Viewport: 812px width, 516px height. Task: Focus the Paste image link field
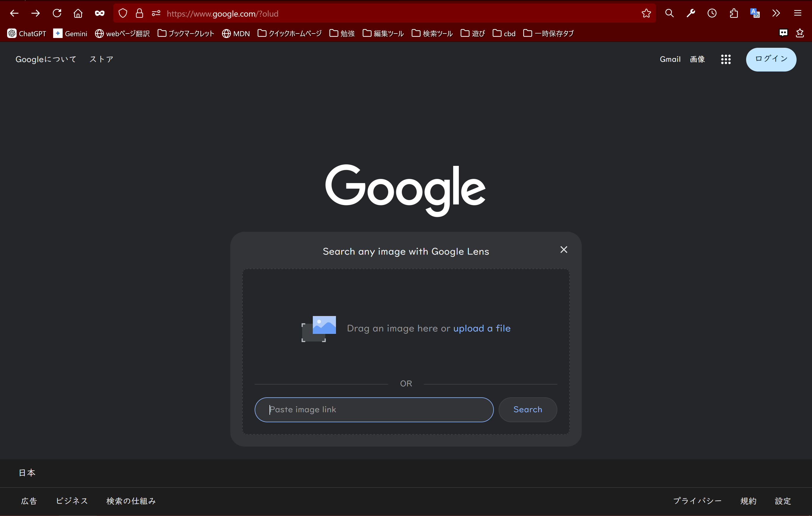(x=374, y=409)
